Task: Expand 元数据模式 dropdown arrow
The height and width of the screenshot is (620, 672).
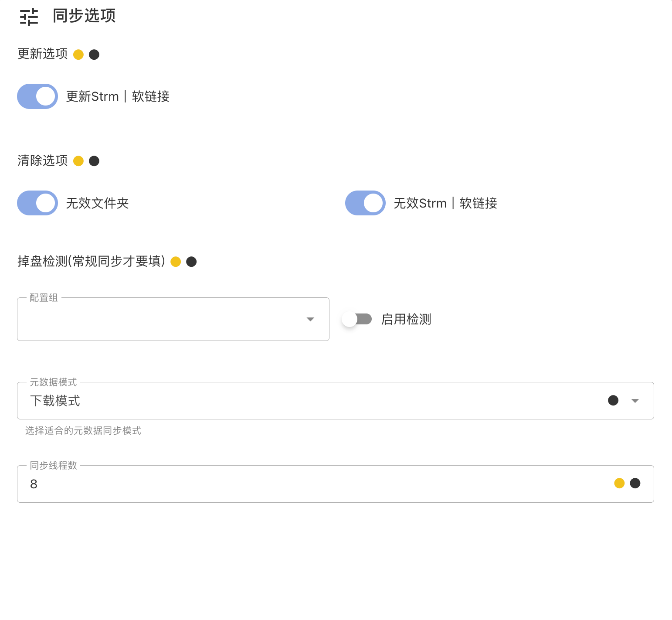Action: [635, 401]
